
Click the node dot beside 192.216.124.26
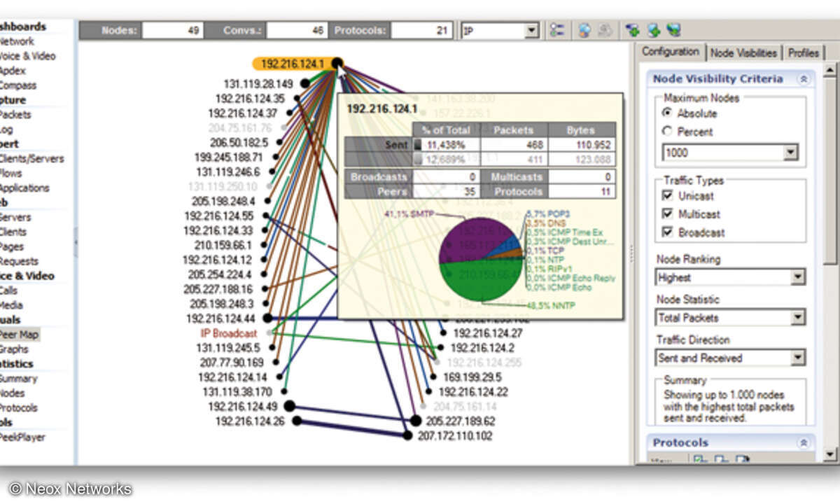pos(297,421)
